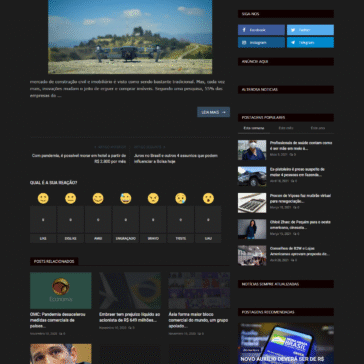The height and width of the screenshot is (364, 364).
Task: Open popular post Conselhos de B2W e Lojas Americanas
Action: click(300, 251)
